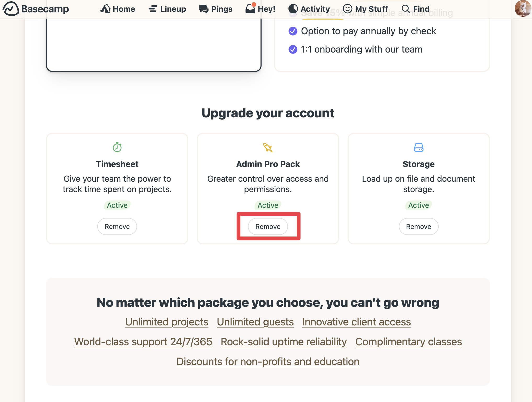Click your profile avatar photo

coord(522,9)
